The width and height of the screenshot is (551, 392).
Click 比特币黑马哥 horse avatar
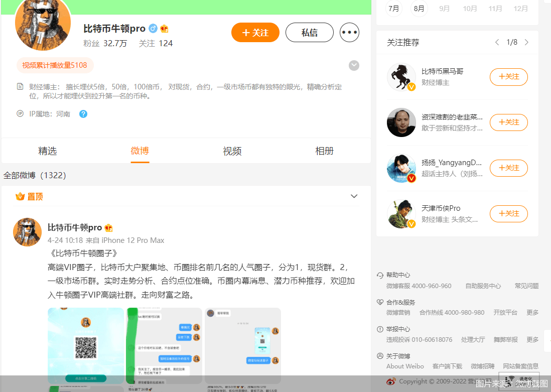point(401,77)
